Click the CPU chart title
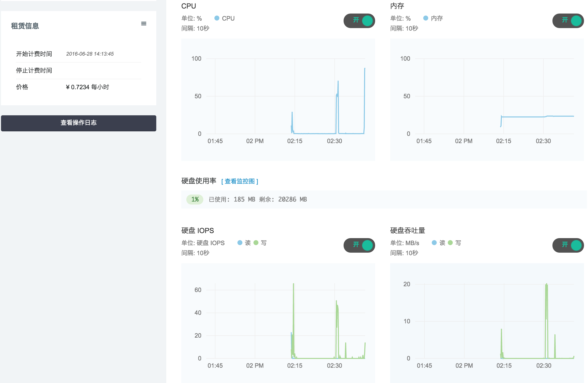Viewport: 588px width, 383px height. tap(189, 6)
